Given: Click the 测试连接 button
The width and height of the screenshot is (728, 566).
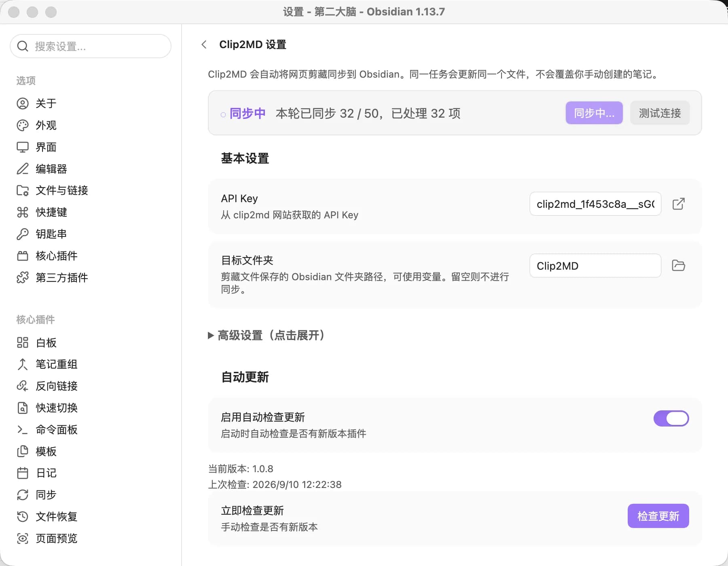Looking at the screenshot, I should click(x=660, y=113).
